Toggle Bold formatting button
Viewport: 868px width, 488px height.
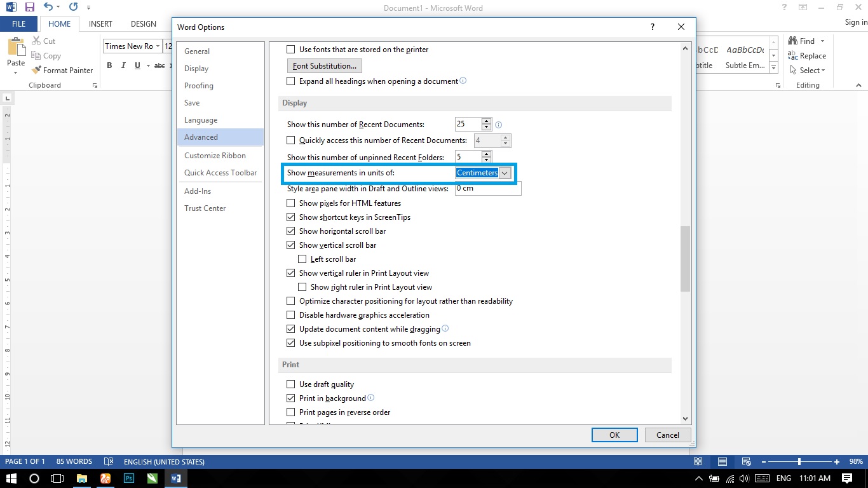pos(109,65)
